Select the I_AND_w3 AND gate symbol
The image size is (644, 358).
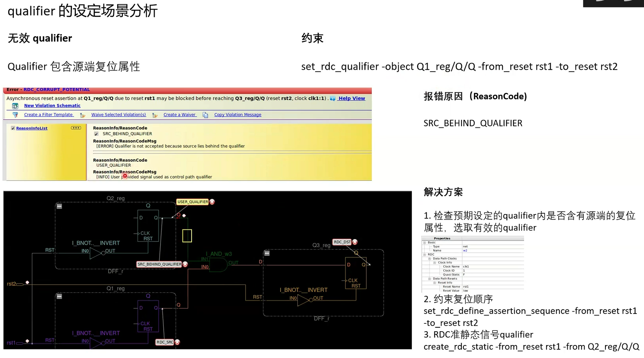[219, 265]
